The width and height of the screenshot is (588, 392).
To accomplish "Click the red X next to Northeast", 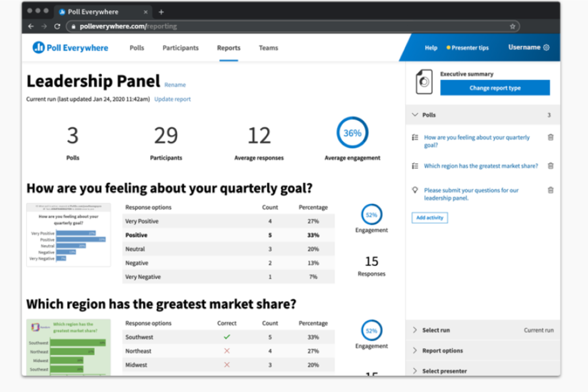I will pyautogui.click(x=227, y=351).
